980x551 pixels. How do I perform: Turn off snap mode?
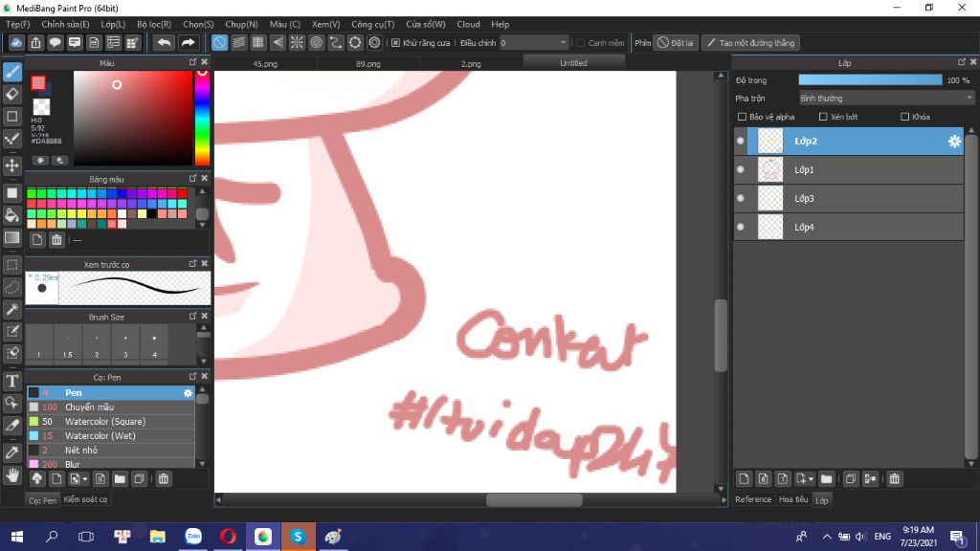219,42
